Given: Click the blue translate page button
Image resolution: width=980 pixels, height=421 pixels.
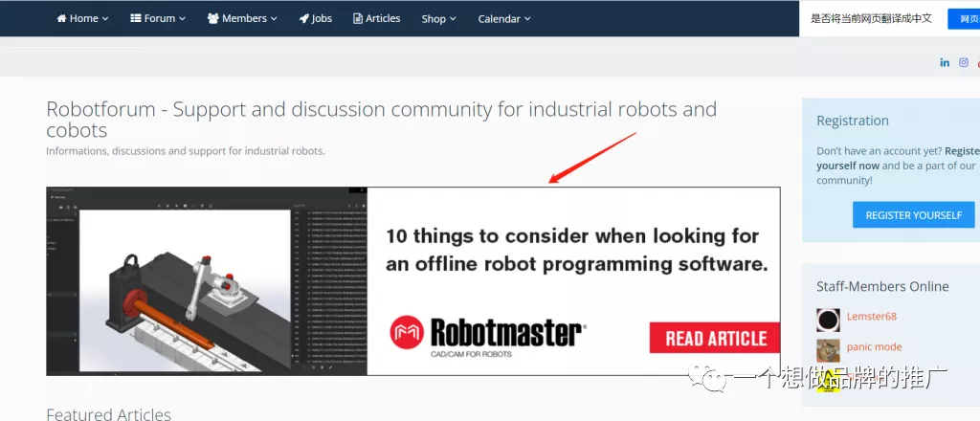Looking at the screenshot, I should click(x=964, y=19).
